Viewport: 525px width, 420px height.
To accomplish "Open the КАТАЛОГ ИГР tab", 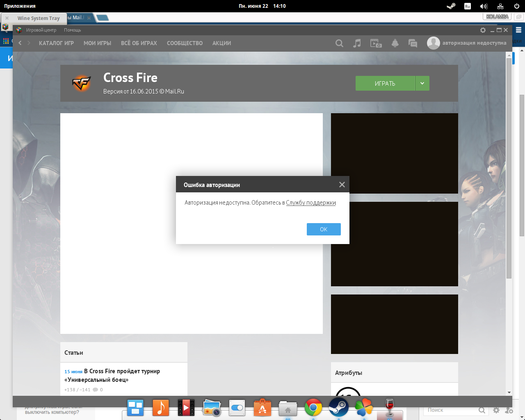I will [x=56, y=43].
